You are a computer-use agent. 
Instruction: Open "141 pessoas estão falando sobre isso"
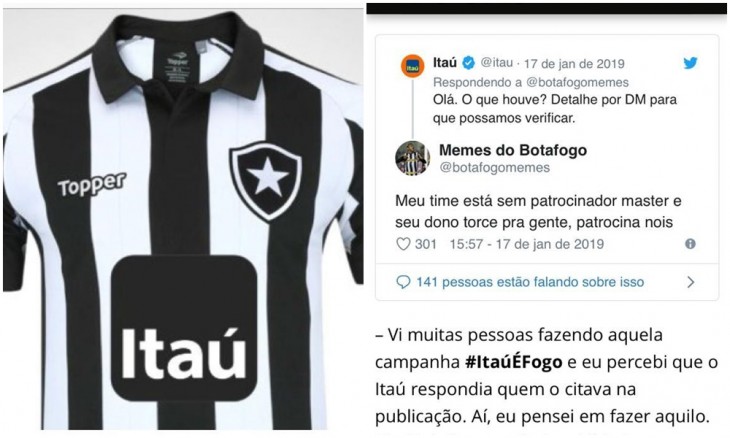(530, 282)
